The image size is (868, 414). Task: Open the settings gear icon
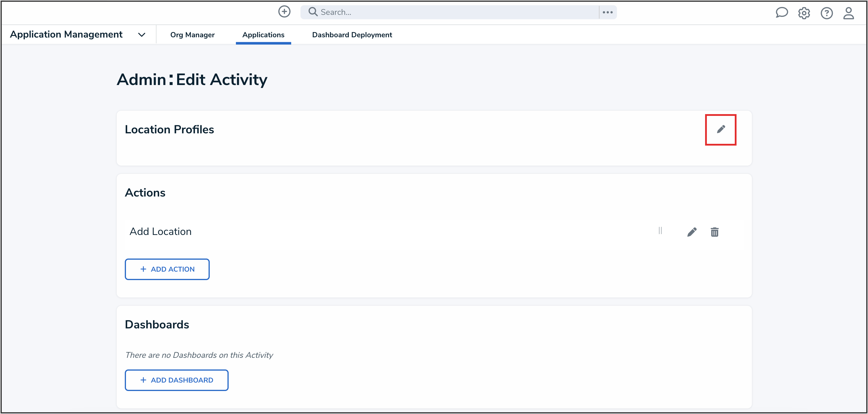[x=804, y=13]
